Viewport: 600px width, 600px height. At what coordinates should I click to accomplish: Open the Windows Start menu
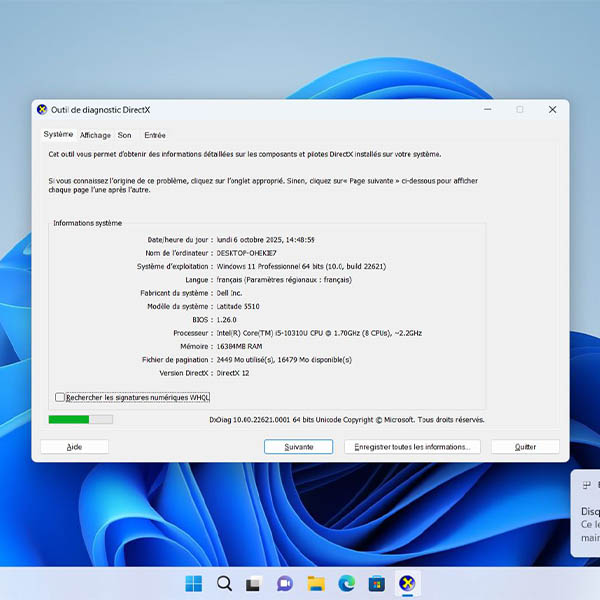click(x=193, y=583)
